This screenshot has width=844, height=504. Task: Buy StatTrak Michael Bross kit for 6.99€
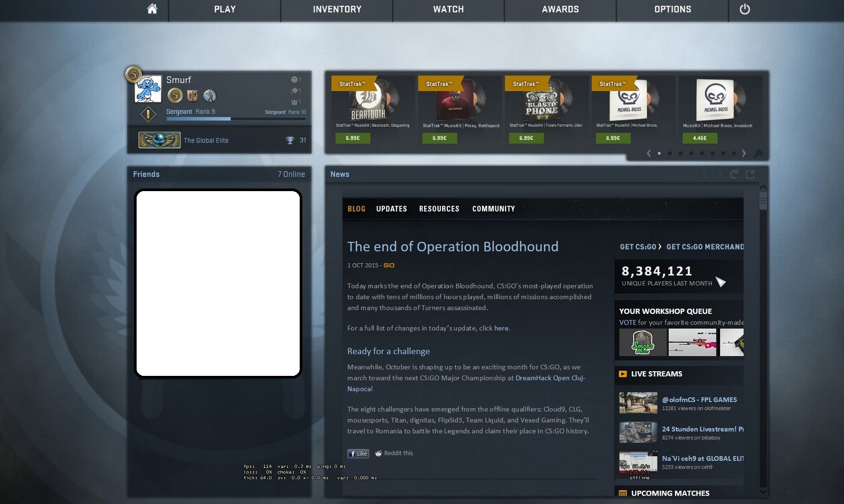pyautogui.click(x=613, y=138)
